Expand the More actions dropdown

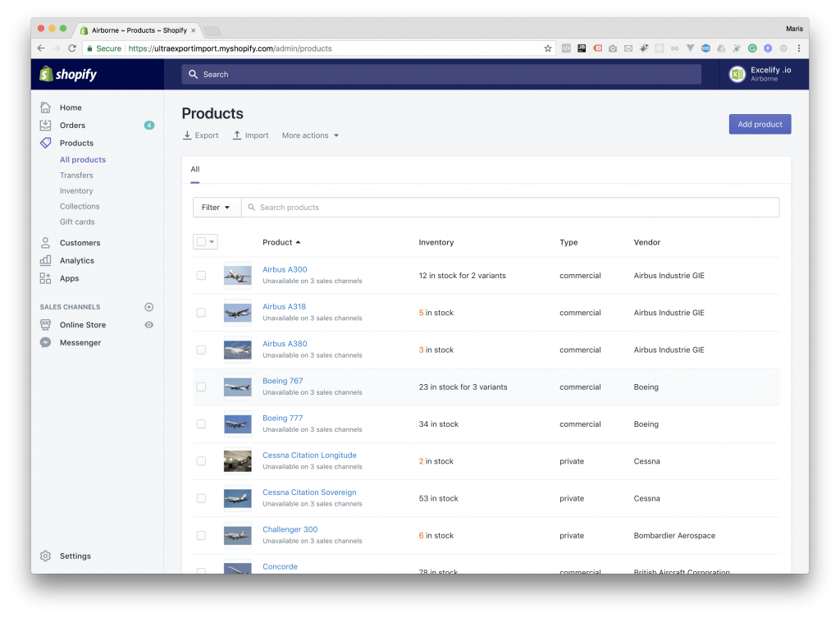click(310, 135)
